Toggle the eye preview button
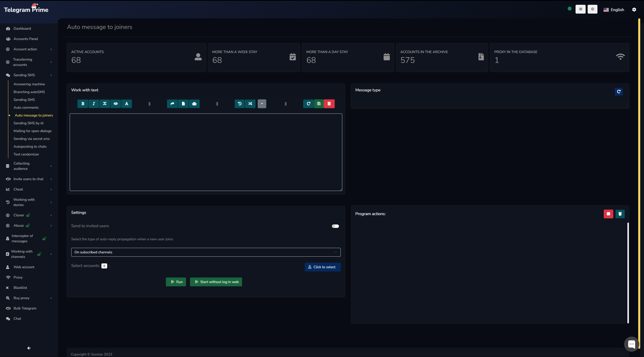This screenshot has width=644, height=357. pyautogui.click(x=116, y=104)
